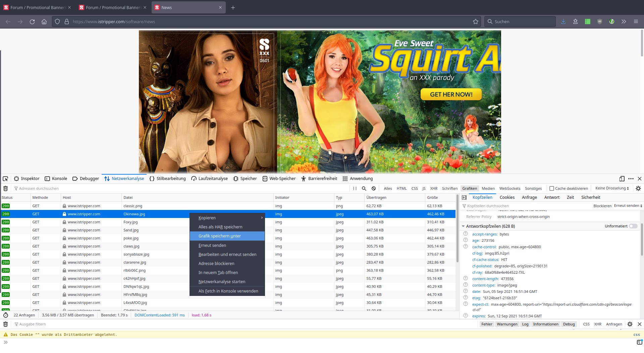Clear console output trash icon
The width and height of the screenshot is (644, 353).
coord(5,324)
